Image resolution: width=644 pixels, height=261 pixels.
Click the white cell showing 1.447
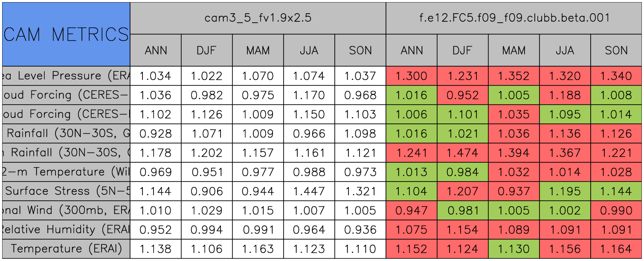309,191
